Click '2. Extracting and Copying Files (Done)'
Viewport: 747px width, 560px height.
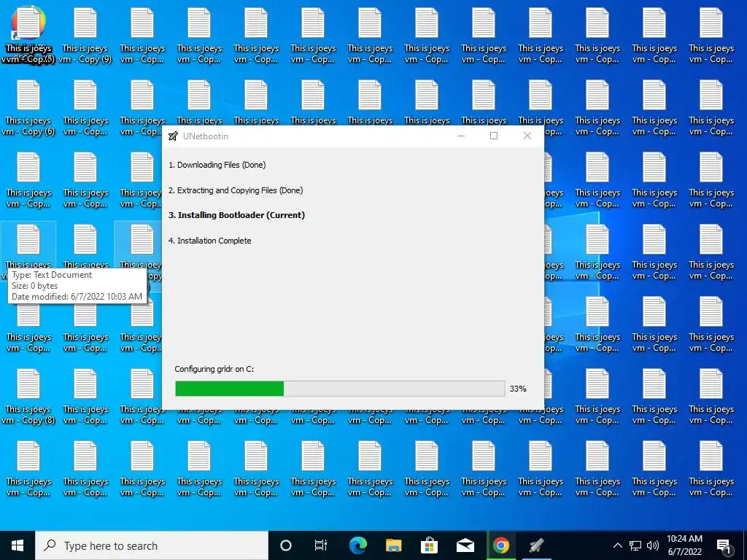click(236, 190)
